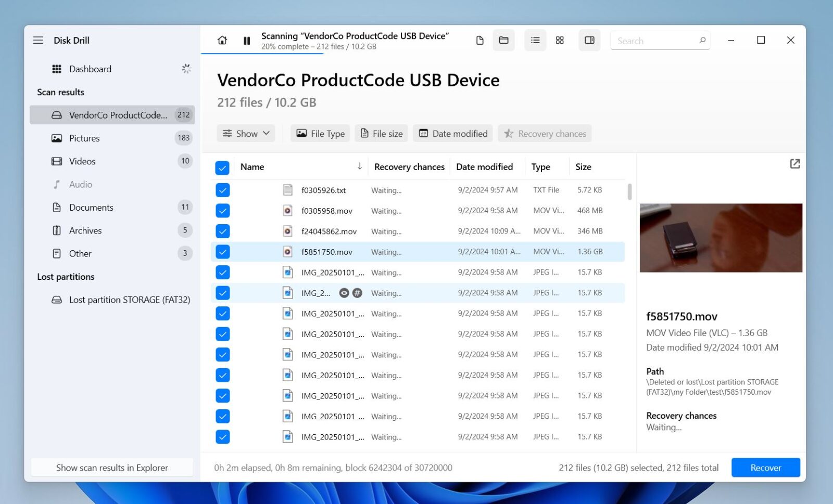833x504 pixels.
Task: Open f5851750.mov preview in external window
Action: pos(795,164)
